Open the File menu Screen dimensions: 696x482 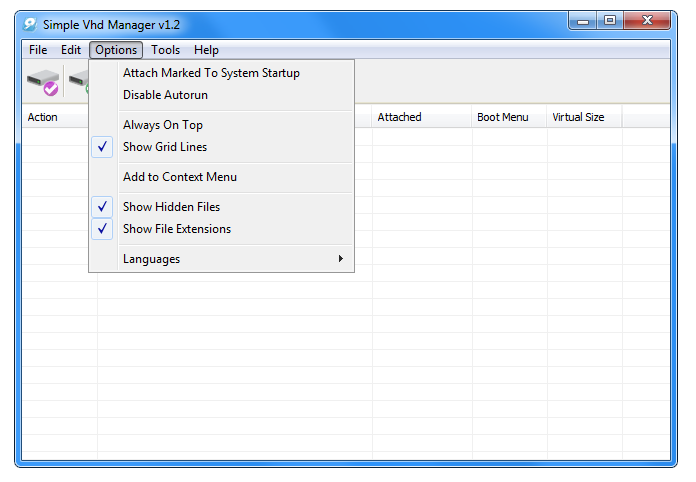pos(38,50)
